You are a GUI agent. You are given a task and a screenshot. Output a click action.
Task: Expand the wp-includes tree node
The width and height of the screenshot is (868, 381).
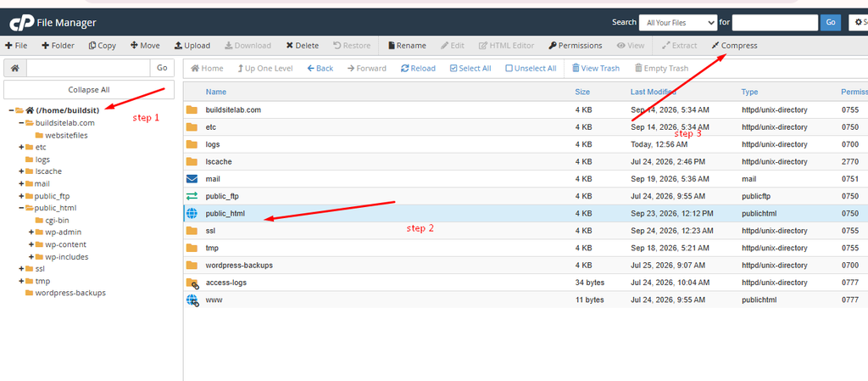pos(31,257)
